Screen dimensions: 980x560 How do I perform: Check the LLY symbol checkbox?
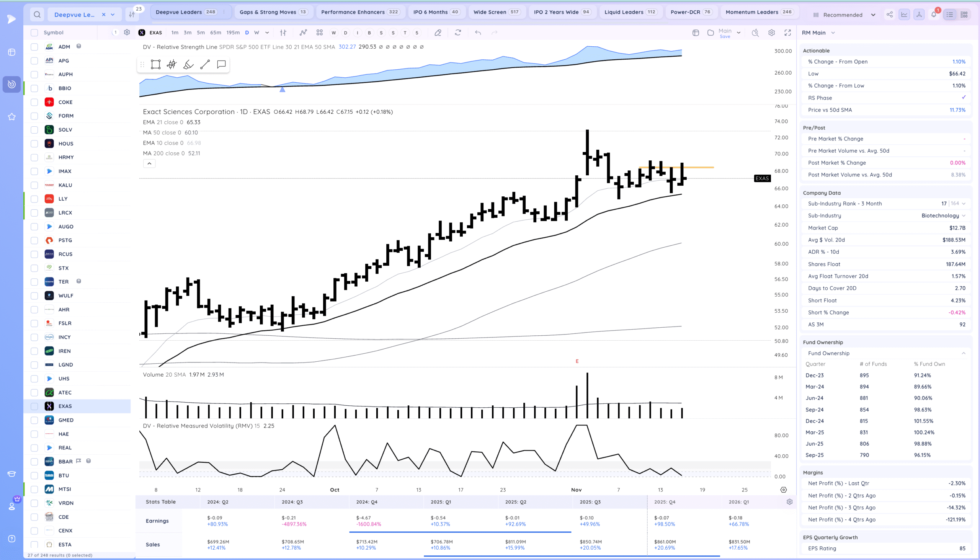(34, 199)
